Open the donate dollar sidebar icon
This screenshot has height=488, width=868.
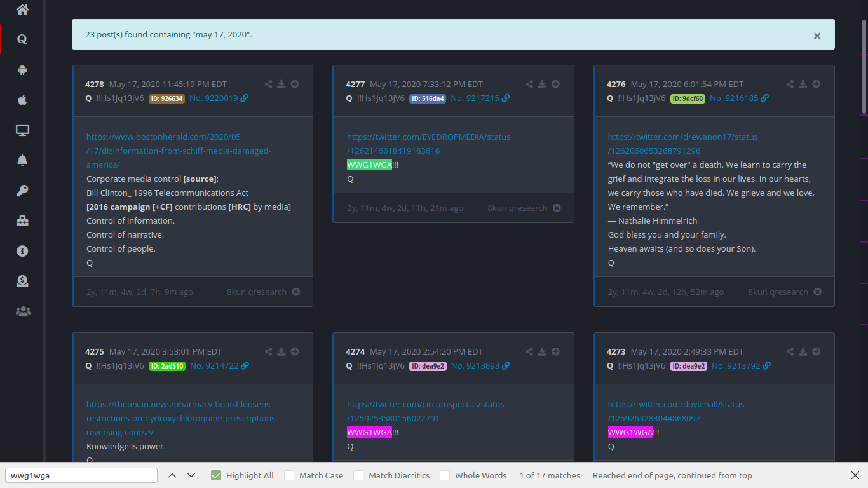click(x=22, y=281)
